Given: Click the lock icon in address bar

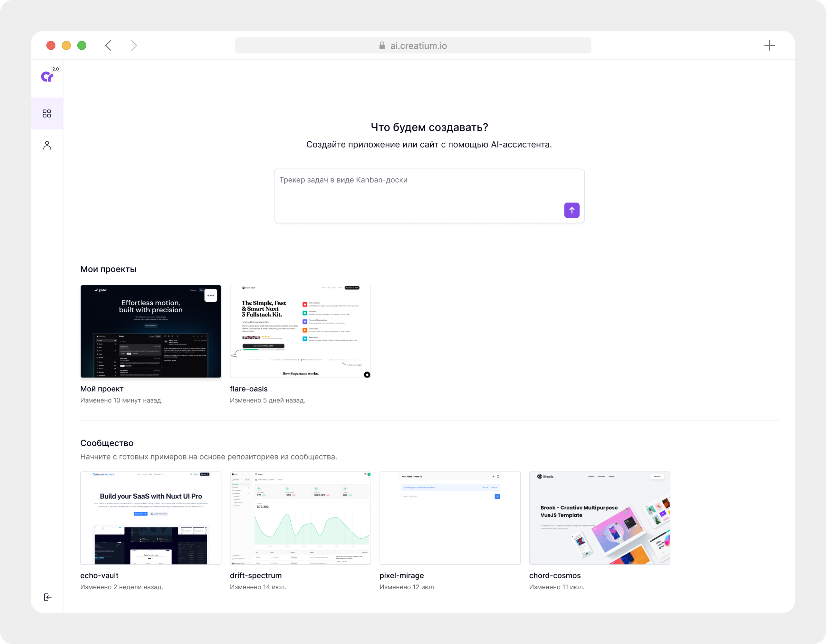Looking at the screenshot, I should [382, 46].
